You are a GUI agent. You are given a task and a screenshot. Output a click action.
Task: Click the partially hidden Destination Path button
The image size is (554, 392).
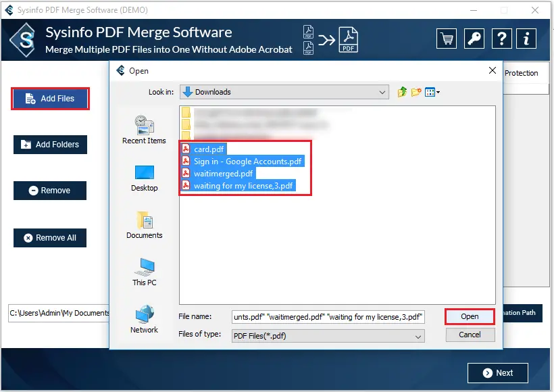522,313
